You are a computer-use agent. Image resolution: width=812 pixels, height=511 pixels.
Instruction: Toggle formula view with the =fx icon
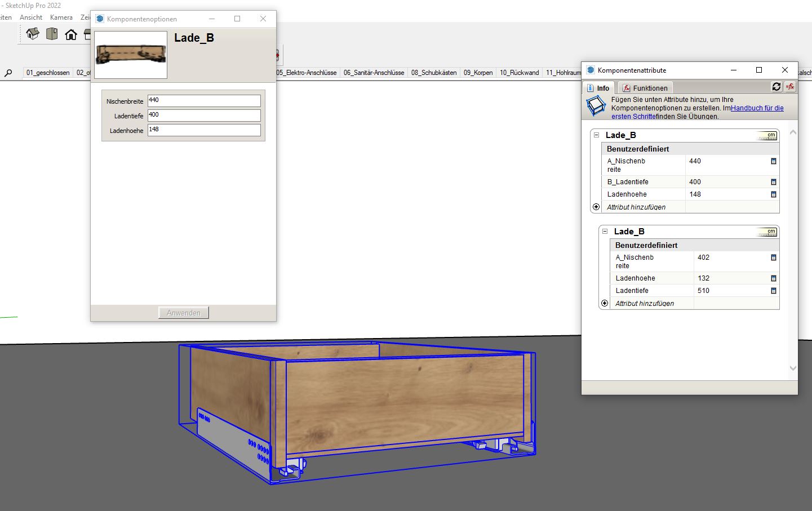(790, 87)
